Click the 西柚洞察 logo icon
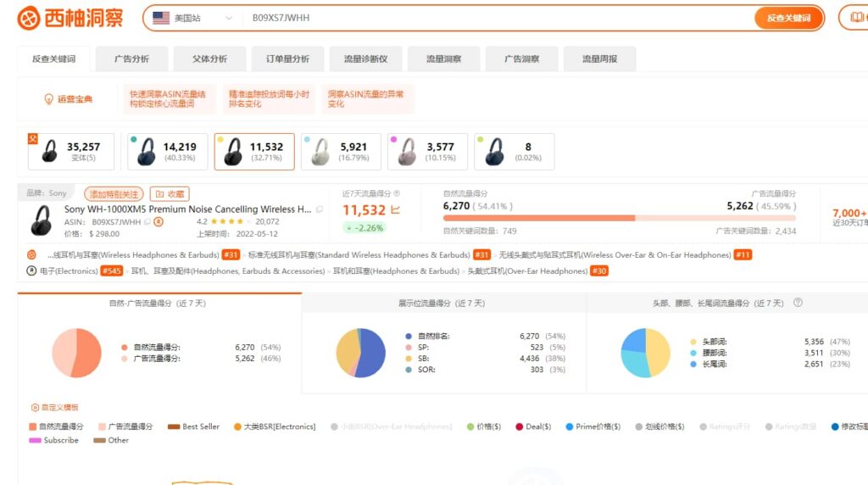The height and width of the screenshot is (485, 868). pos(28,19)
